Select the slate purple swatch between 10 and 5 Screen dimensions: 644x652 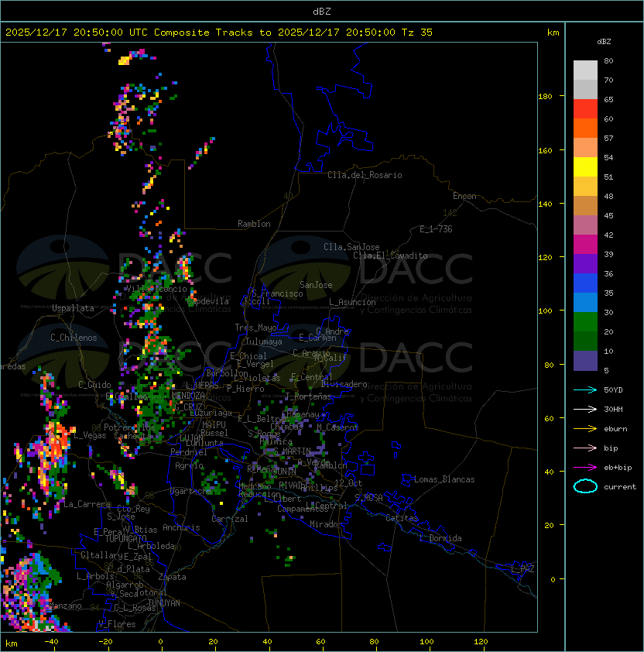585,361
